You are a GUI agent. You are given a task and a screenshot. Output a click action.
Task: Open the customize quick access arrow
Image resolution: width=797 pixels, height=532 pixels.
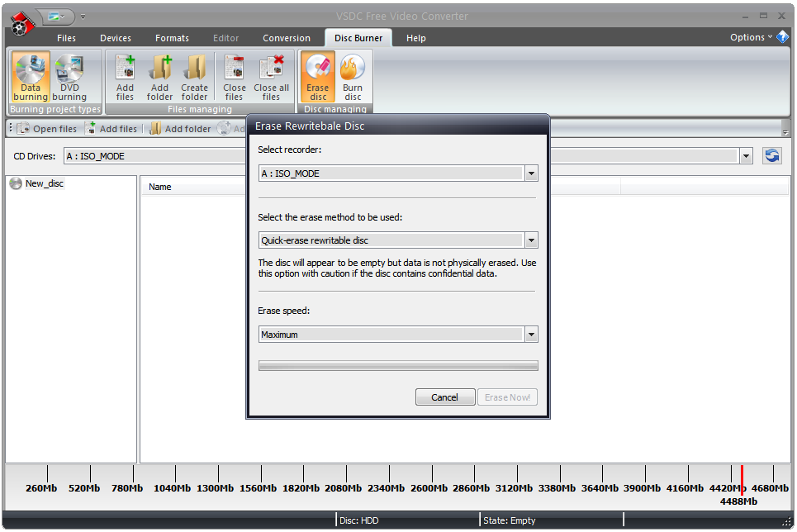(83, 17)
